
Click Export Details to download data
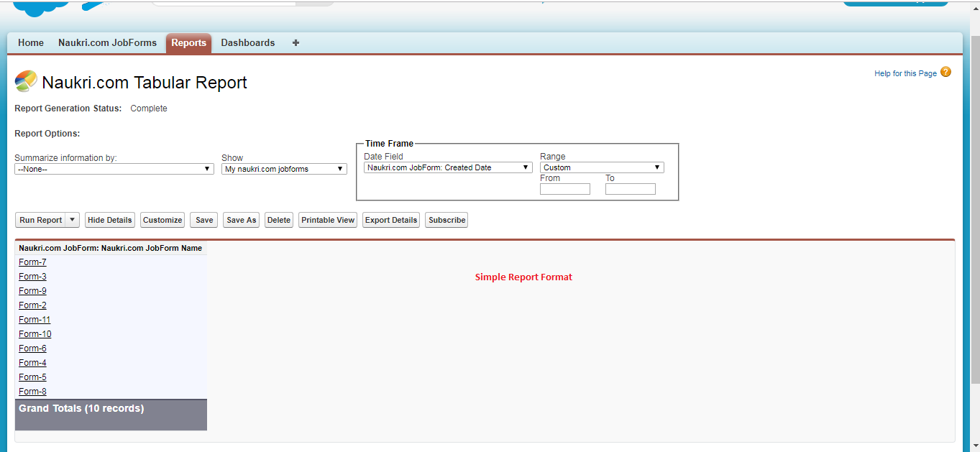click(390, 220)
